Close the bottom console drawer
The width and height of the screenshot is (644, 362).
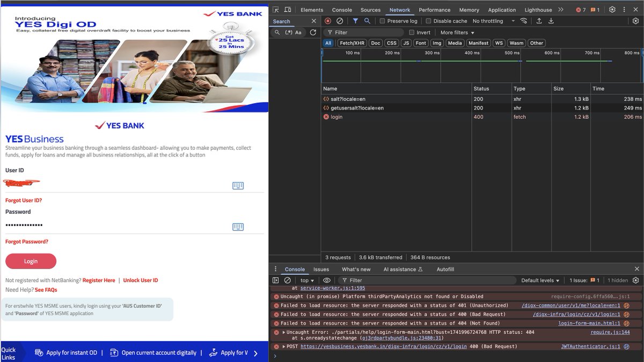tap(636, 269)
